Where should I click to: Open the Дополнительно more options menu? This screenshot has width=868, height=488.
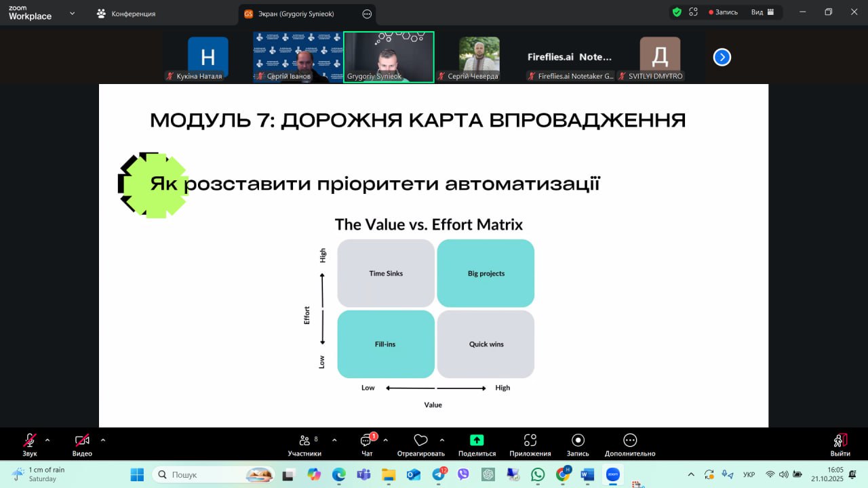(x=630, y=444)
